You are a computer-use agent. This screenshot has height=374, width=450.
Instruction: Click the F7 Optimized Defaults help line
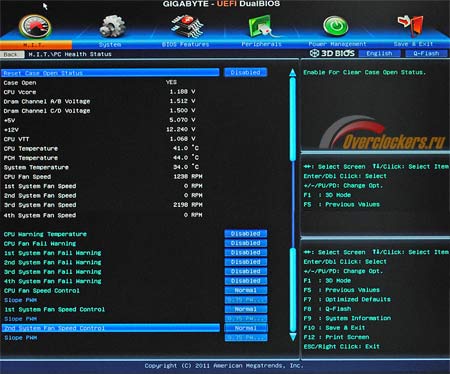click(x=347, y=299)
